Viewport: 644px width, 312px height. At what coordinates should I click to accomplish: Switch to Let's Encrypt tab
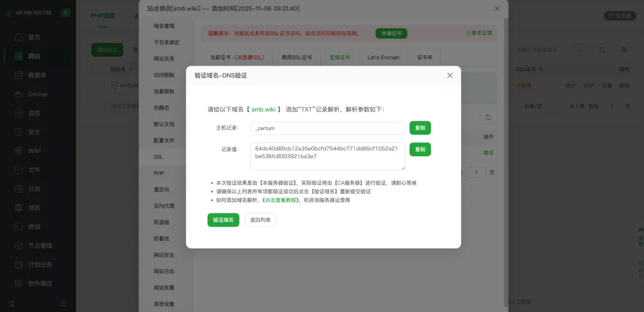pyautogui.click(x=383, y=57)
